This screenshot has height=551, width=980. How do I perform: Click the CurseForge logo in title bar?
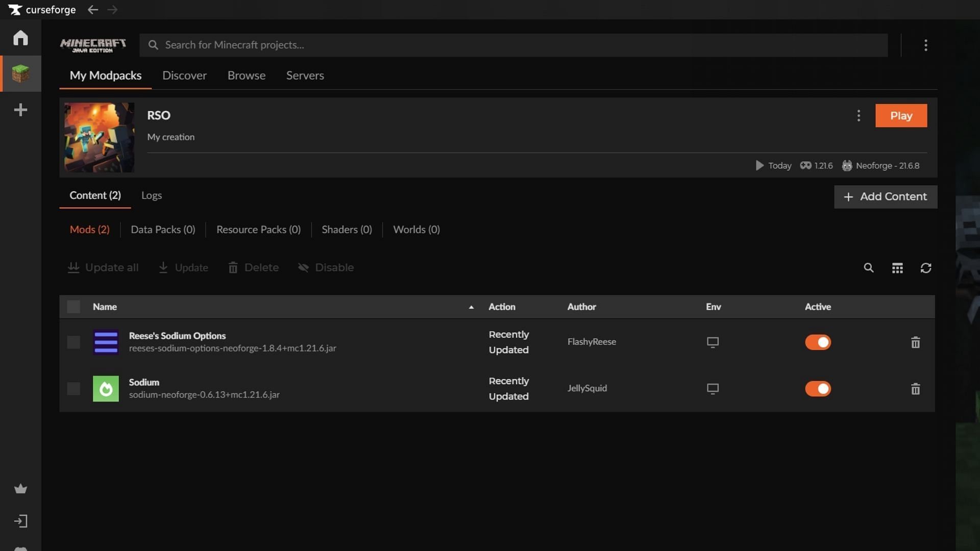pyautogui.click(x=42, y=10)
